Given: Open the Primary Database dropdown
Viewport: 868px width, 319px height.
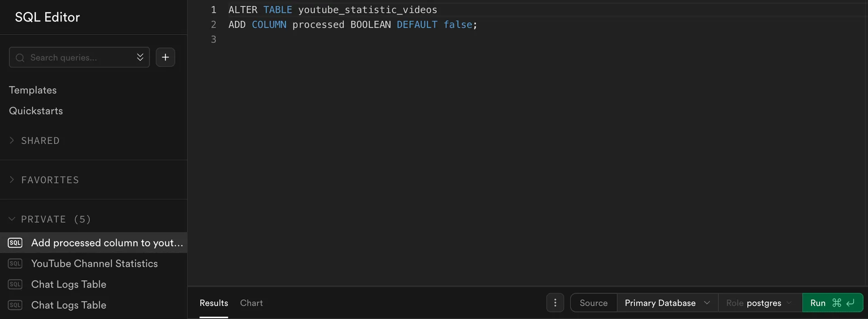Looking at the screenshot, I should pyautogui.click(x=667, y=303).
